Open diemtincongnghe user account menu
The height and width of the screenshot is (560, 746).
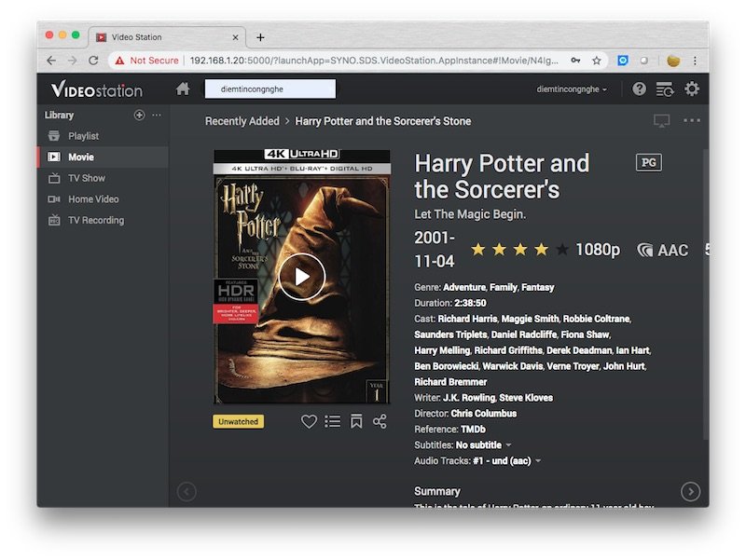[x=572, y=89]
